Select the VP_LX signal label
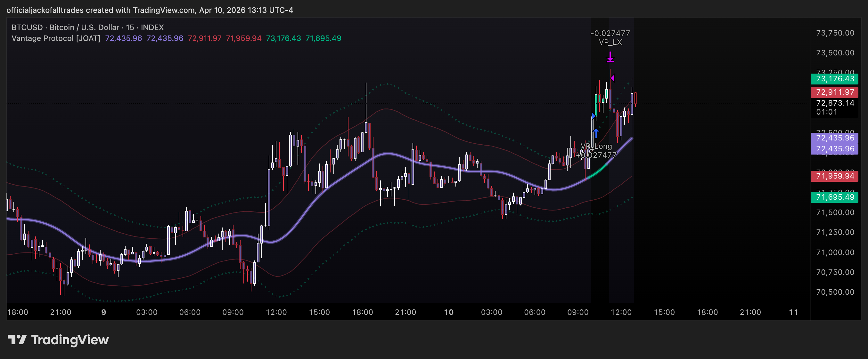 coord(610,42)
